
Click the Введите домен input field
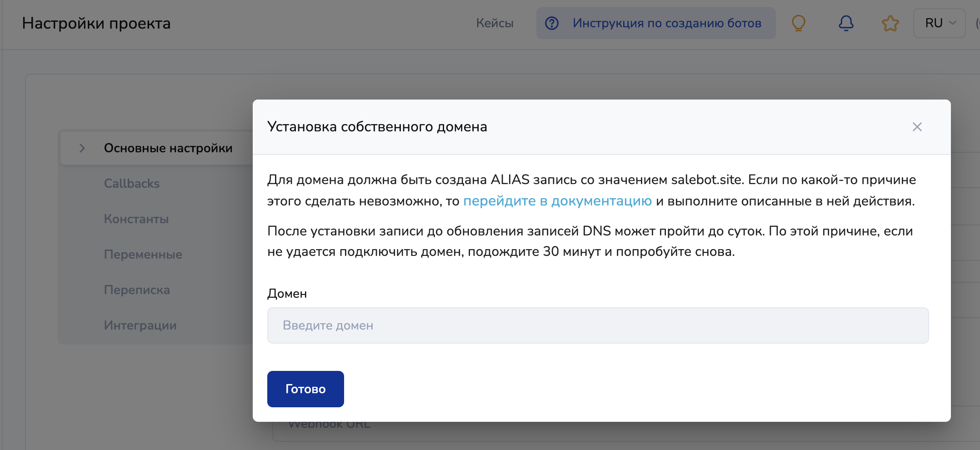point(598,325)
